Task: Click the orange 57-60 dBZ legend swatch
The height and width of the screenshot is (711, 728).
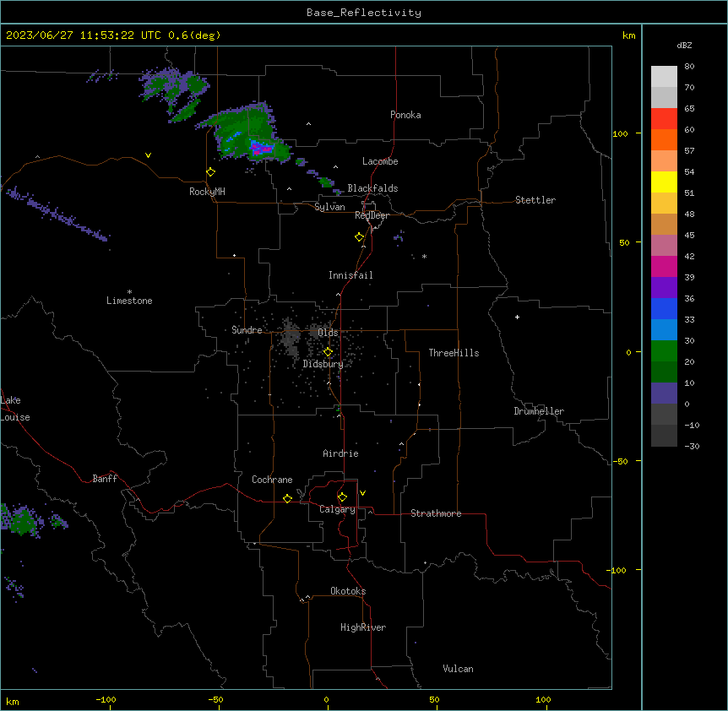Action: 664,139
